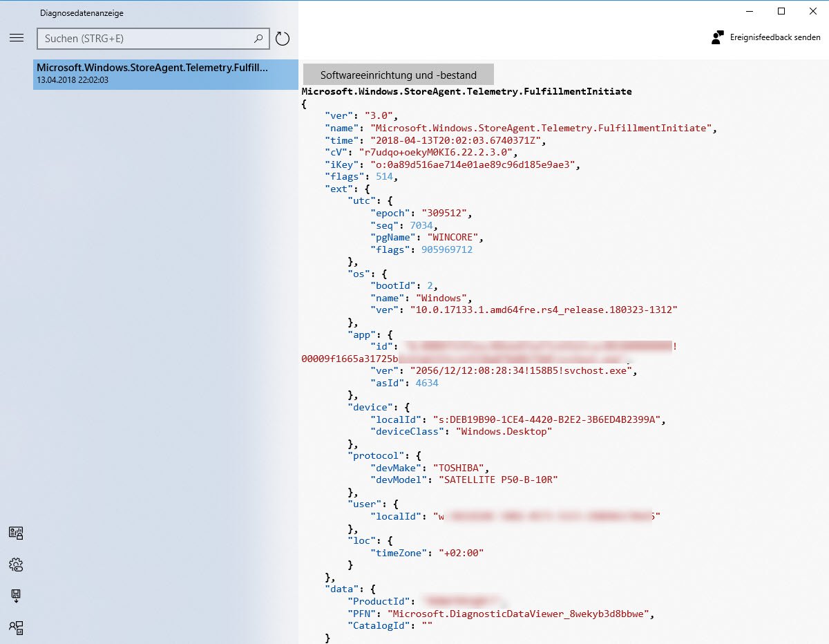Click the OS version string 10.0.17133.1
Image resolution: width=829 pixels, height=644 pixels.
click(x=544, y=310)
